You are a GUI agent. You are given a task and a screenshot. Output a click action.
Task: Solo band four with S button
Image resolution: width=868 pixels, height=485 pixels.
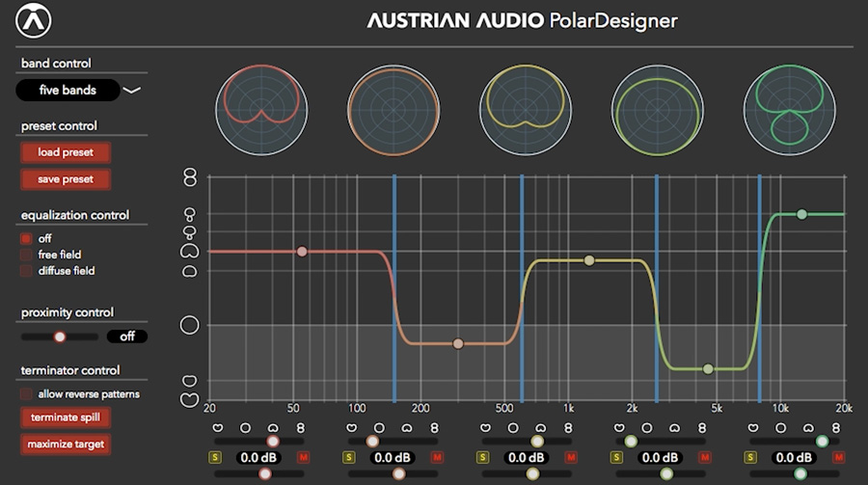(616, 457)
